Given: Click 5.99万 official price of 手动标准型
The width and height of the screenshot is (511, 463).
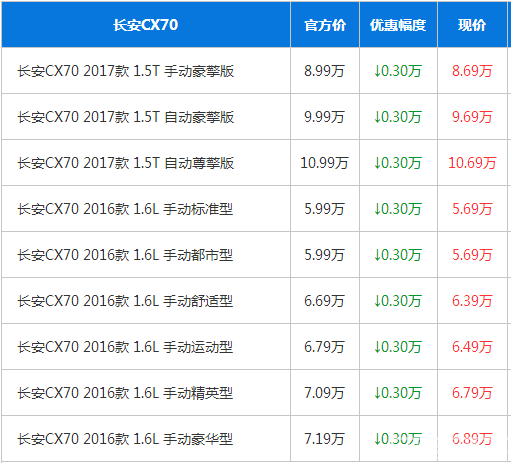Looking at the screenshot, I should click(x=324, y=209).
